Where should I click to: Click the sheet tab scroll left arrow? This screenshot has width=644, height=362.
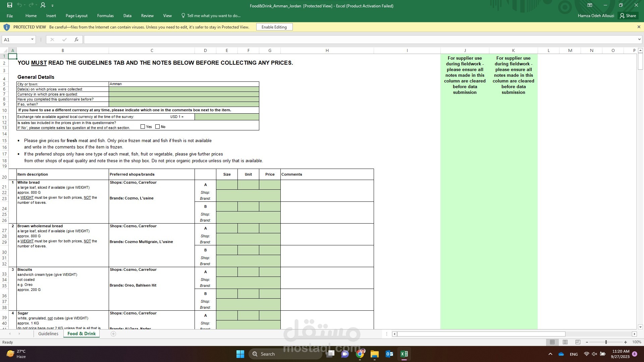tap(10, 334)
